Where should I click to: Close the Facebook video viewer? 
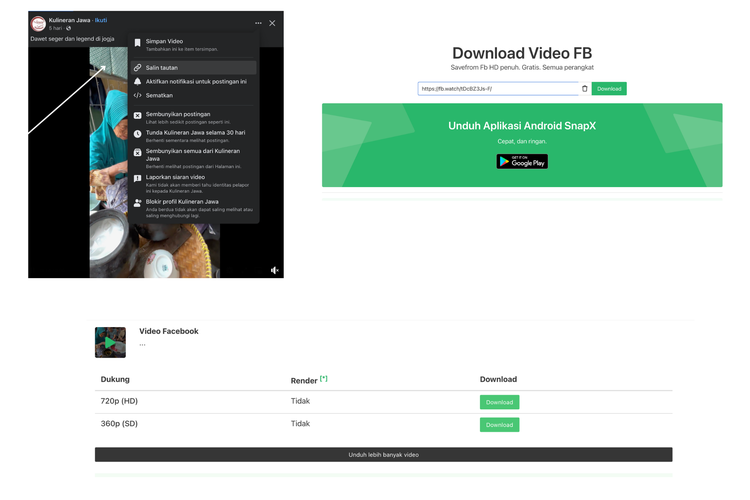[272, 23]
